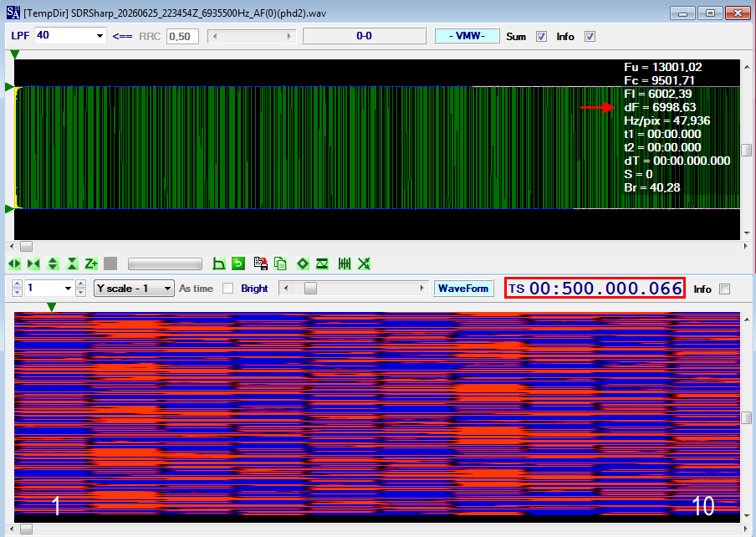This screenshot has width=756, height=537.
Task: Click the WaveForm button
Action: 463,289
